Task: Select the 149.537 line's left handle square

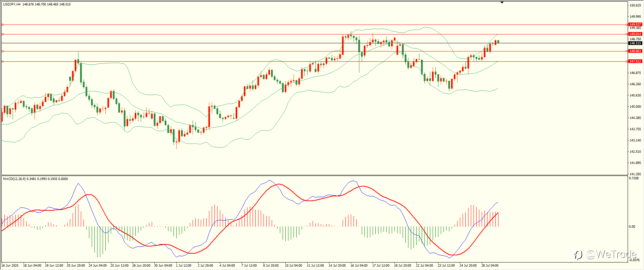Action: tap(2, 25)
